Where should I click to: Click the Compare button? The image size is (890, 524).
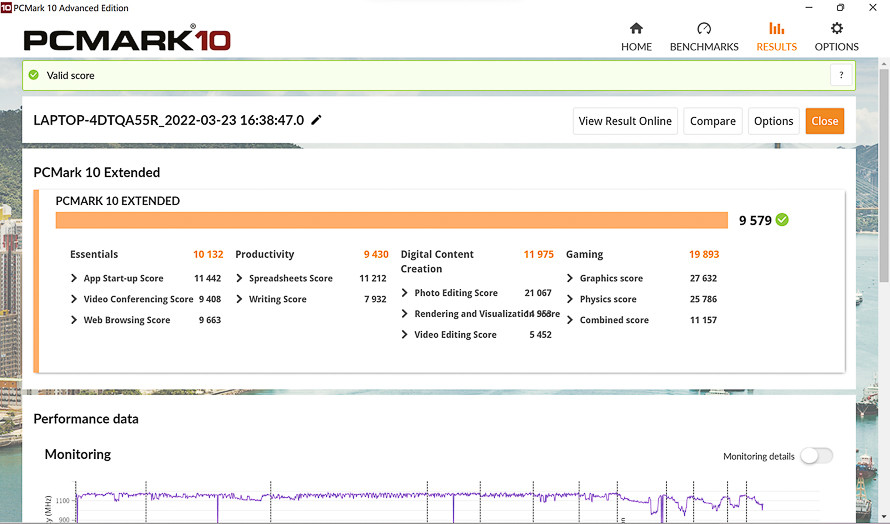[712, 121]
